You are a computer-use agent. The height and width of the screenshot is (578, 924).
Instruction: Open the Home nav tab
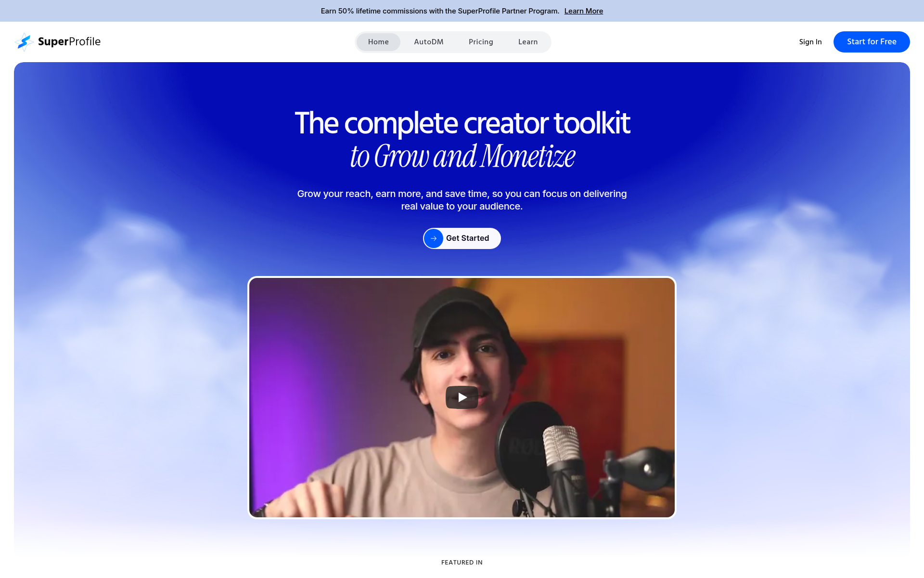(x=378, y=42)
